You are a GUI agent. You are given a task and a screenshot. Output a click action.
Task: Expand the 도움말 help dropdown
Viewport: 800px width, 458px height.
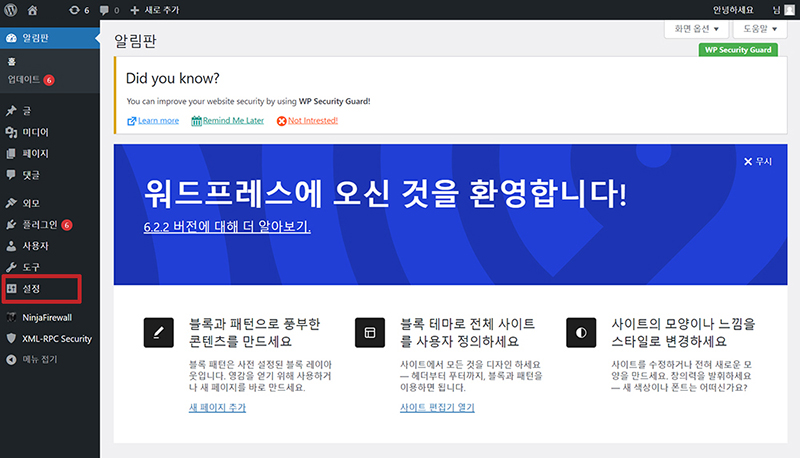760,29
